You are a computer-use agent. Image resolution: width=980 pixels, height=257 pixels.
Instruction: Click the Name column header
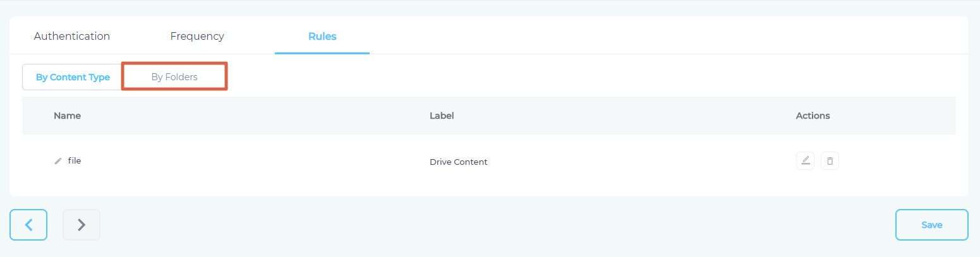click(67, 116)
